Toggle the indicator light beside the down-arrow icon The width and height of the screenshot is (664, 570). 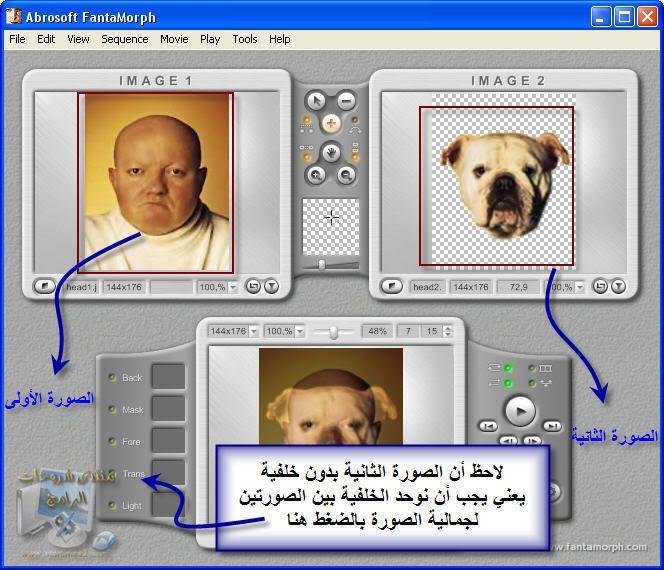point(532,383)
